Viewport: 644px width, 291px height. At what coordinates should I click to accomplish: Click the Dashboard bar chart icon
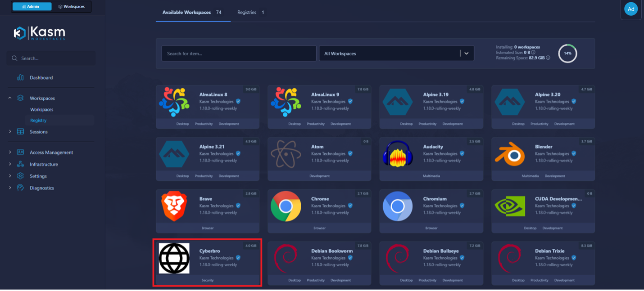20,77
